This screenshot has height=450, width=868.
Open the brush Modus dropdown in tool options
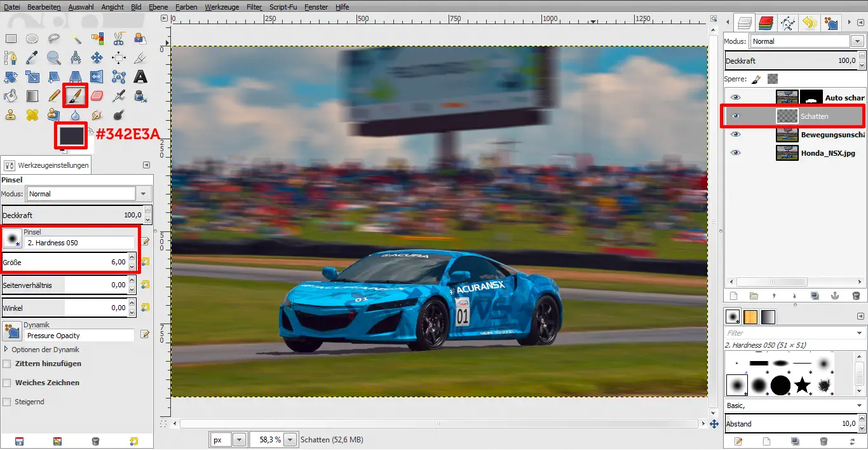[144, 194]
